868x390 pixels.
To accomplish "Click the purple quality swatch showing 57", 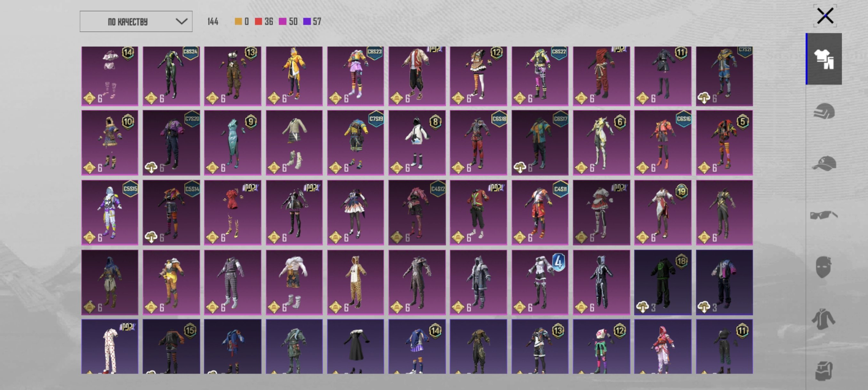I will point(307,21).
